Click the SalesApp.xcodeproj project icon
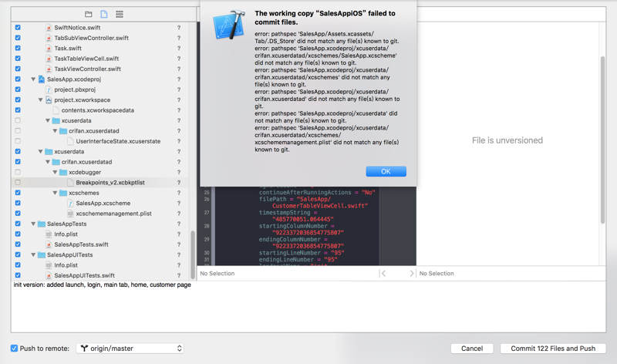The width and height of the screenshot is (617, 364). (42, 79)
